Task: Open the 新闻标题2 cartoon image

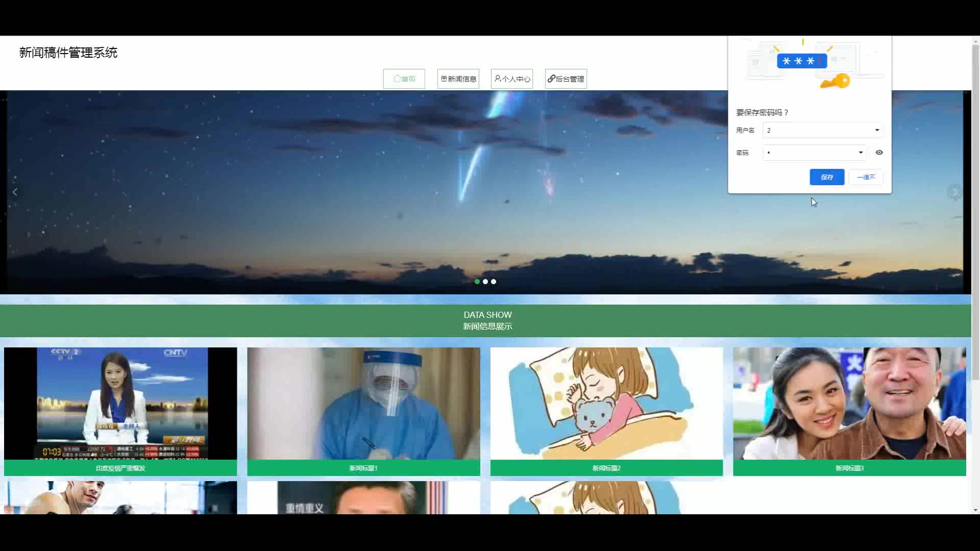Action: click(x=606, y=403)
